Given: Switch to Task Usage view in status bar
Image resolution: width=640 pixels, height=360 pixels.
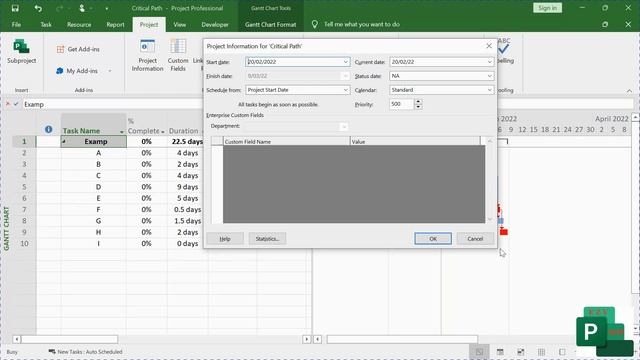Looking at the screenshot, I should click(x=500, y=352).
